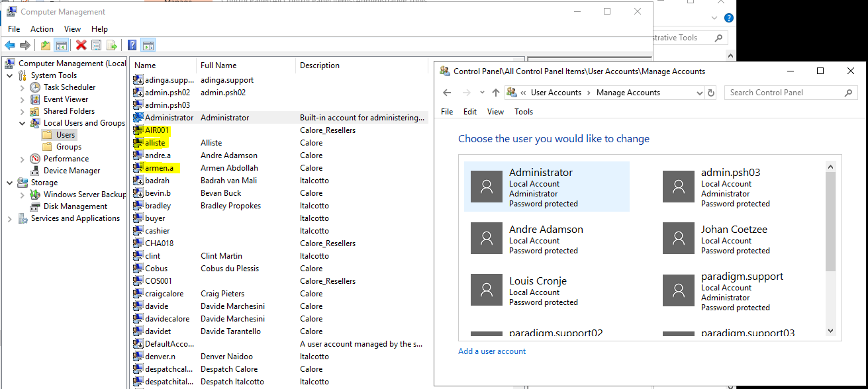Toggle the Show/Hide Console Tree toolbar icon
Screen dimensions: 868x389
61,45
